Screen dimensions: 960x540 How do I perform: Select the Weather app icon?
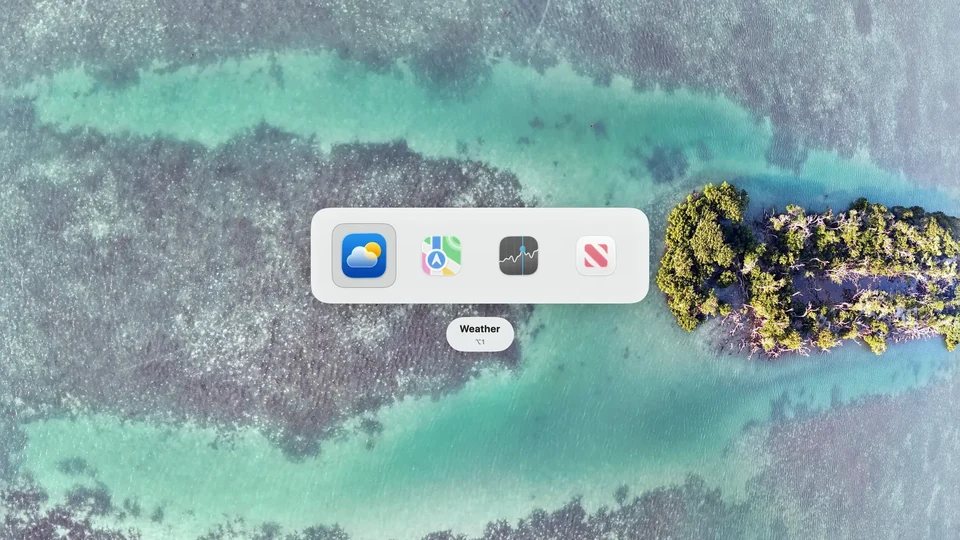coord(364,255)
